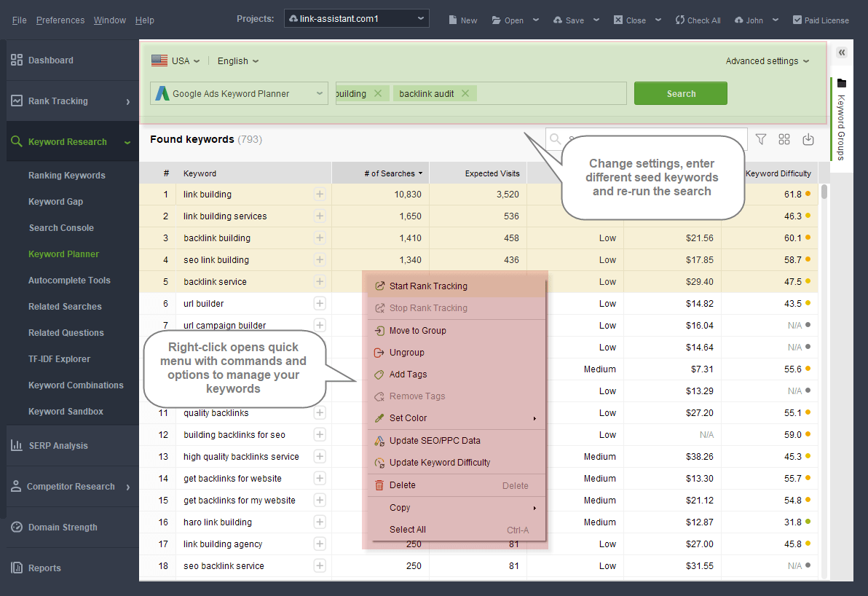
Task: Open TF-IDF Explorer in sidebar
Action: (x=59, y=359)
